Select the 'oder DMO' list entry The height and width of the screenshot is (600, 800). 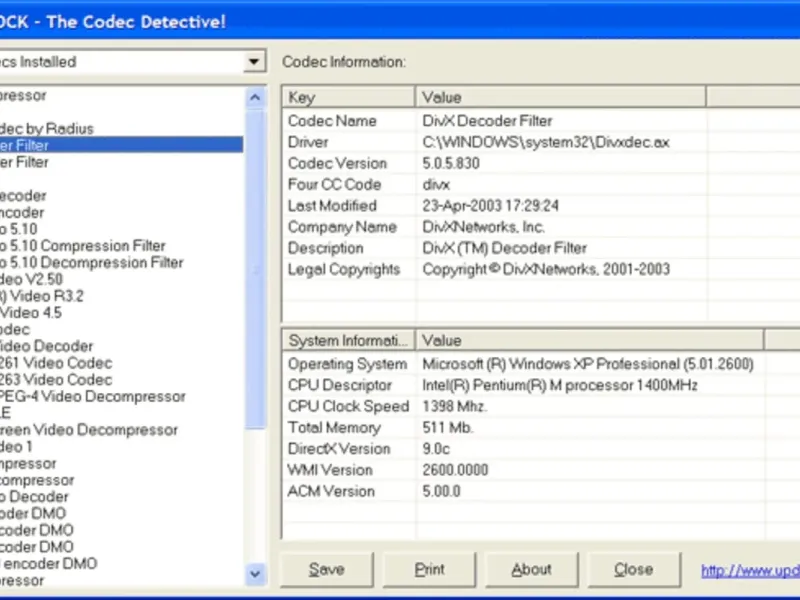(x=33, y=513)
